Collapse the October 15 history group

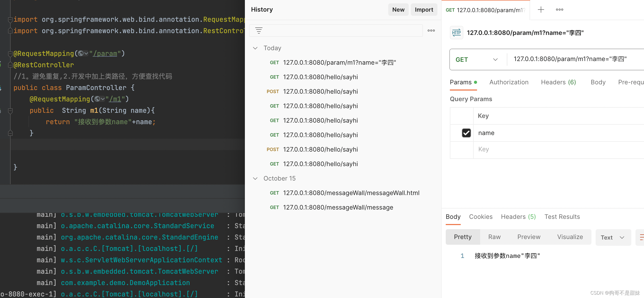pos(255,178)
